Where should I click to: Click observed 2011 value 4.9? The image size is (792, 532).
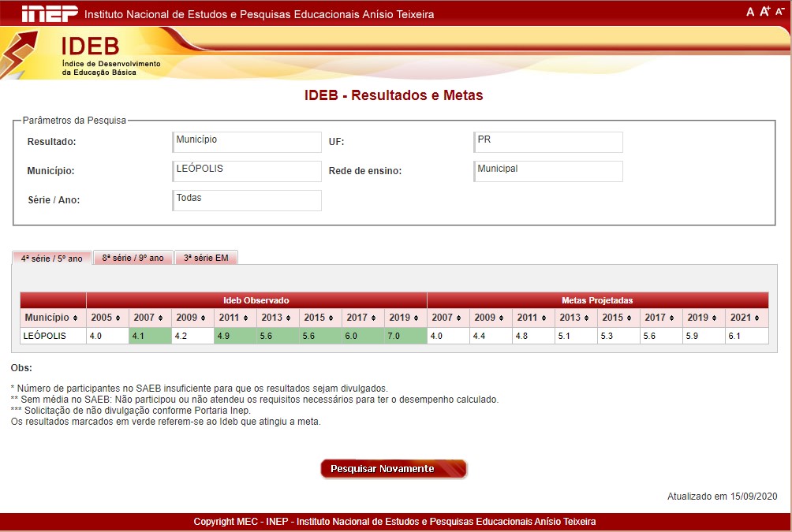pyautogui.click(x=235, y=336)
